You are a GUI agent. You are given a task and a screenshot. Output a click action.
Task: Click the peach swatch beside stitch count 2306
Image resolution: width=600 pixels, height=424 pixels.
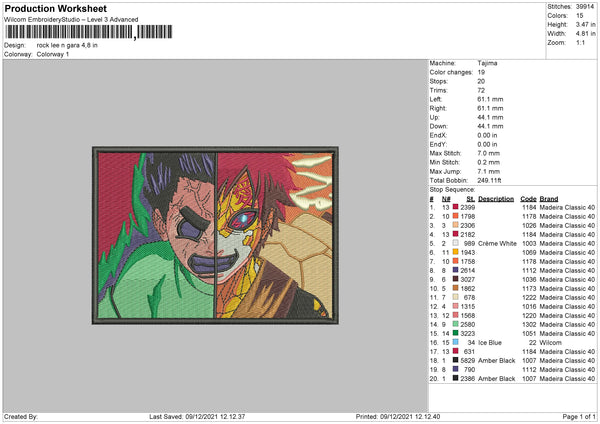455,225
